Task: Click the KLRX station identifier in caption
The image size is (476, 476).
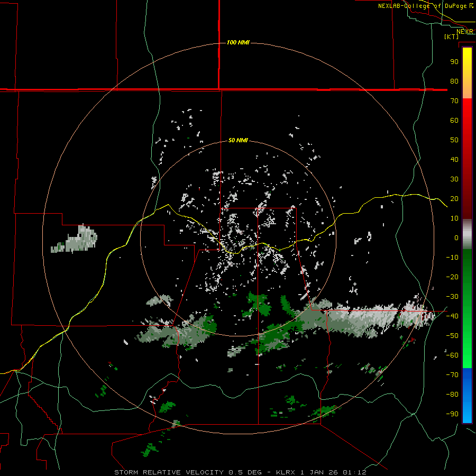Action: pyautogui.click(x=286, y=472)
